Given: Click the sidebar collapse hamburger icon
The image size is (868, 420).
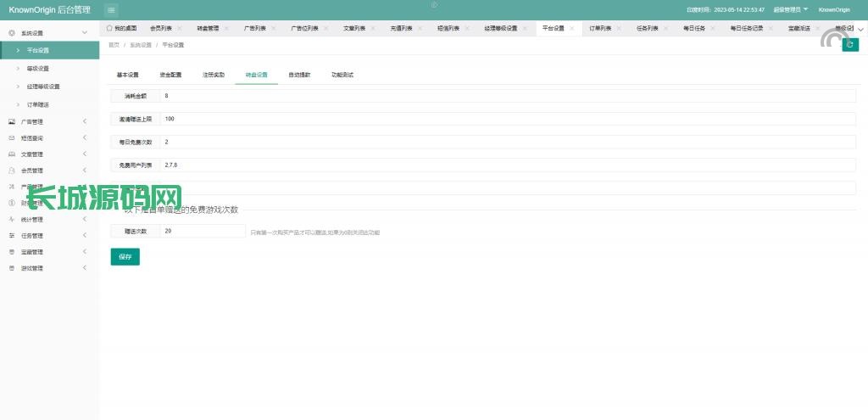Looking at the screenshot, I should [112, 9].
